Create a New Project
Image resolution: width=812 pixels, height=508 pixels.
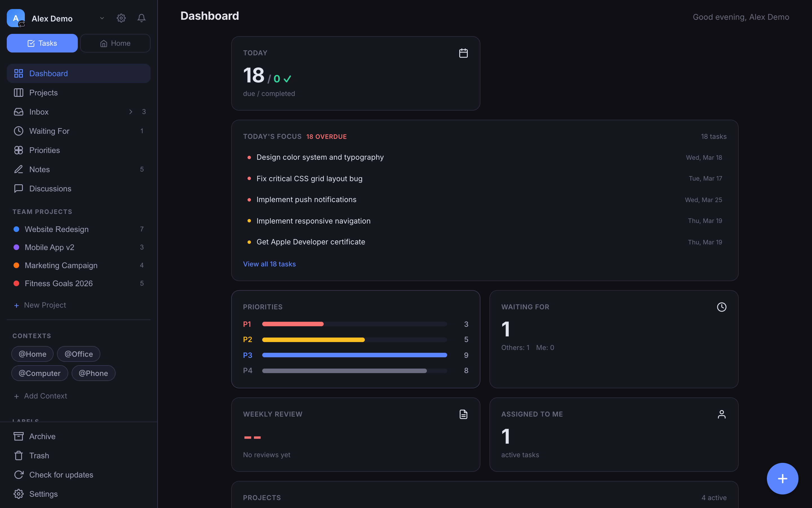coord(40,305)
